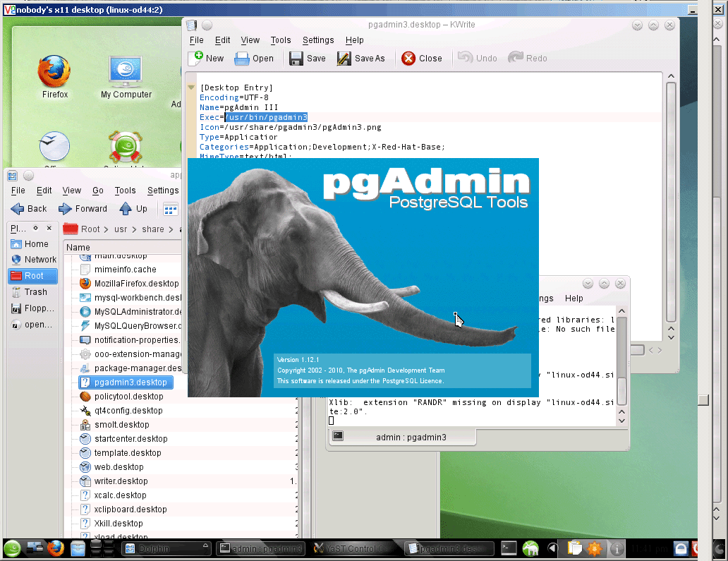Open Dolphin Tools menu
This screenshot has width=728, height=561.
(125, 191)
